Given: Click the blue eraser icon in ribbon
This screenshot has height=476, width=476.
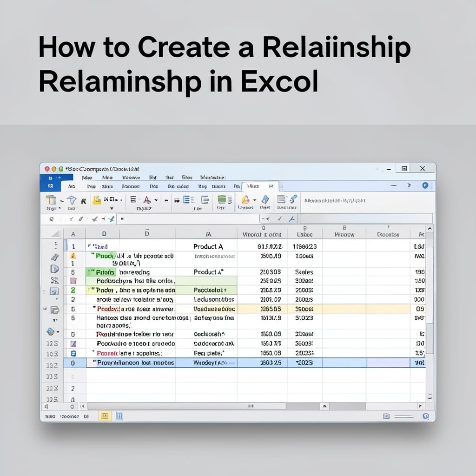Looking at the screenshot, I should click(x=265, y=199).
